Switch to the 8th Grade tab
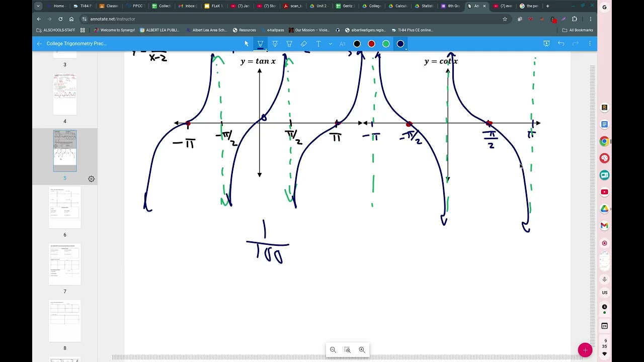The image size is (644, 362). coord(450,6)
